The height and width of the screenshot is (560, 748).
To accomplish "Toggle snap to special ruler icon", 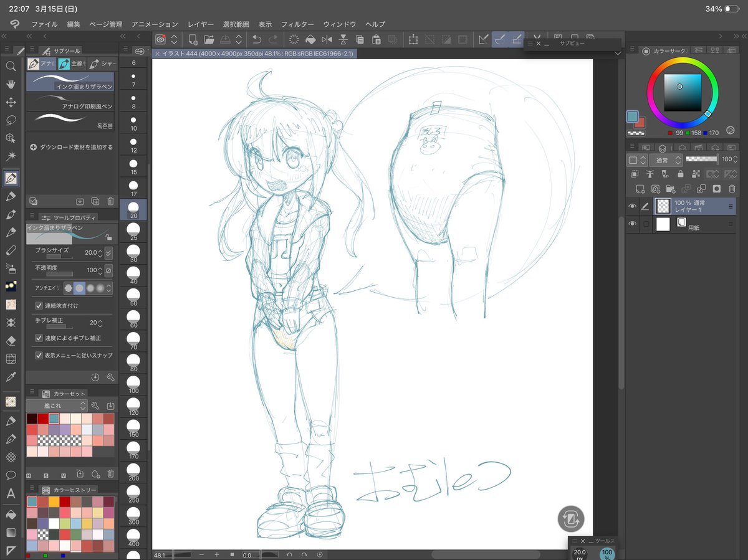I will [500, 39].
